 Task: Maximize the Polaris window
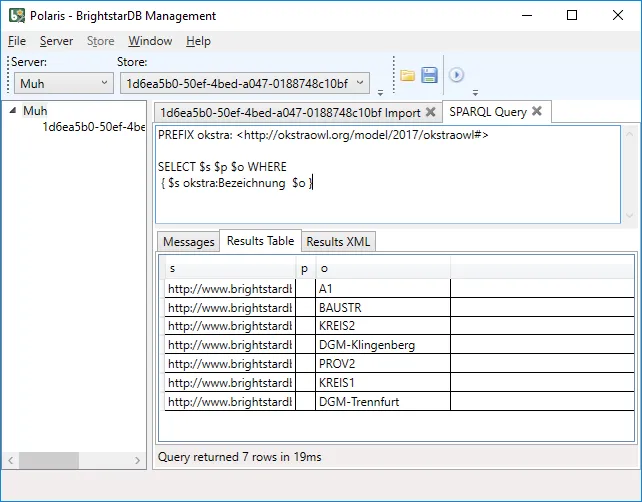(x=572, y=16)
